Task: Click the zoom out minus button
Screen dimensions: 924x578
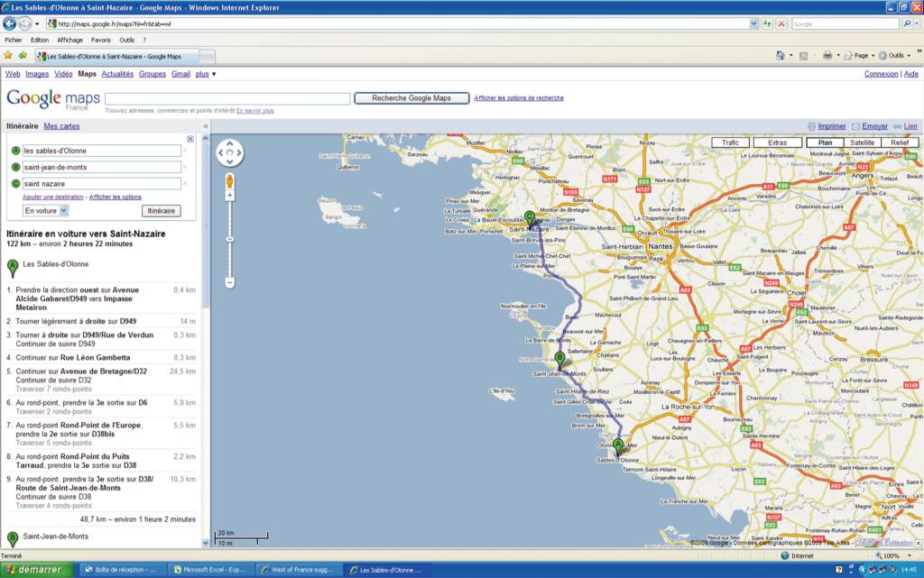Action: coord(230,282)
